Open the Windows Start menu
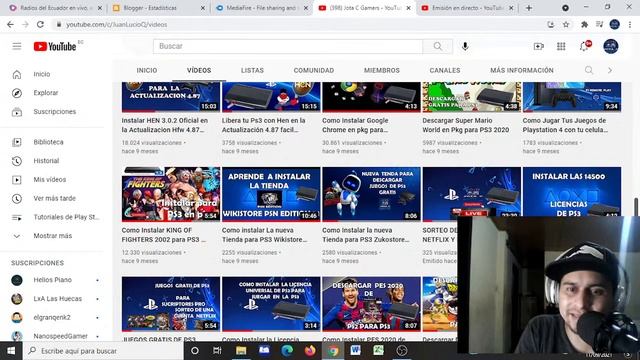 click(11, 351)
